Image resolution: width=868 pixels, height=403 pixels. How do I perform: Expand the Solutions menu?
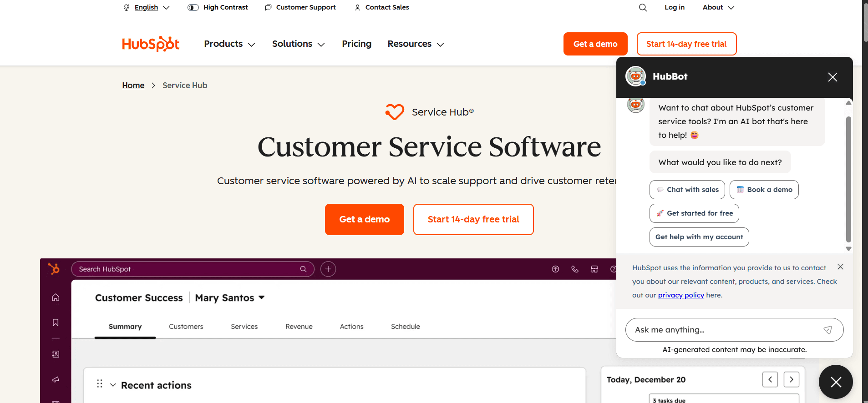point(299,44)
